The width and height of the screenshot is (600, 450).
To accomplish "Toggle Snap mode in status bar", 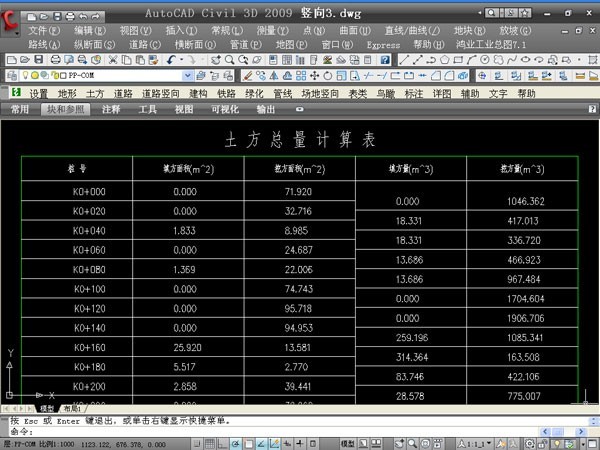I will (x=197, y=444).
